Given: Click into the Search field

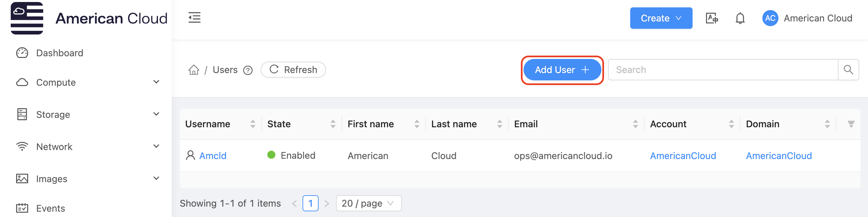Looking at the screenshot, I should click(722, 70).
